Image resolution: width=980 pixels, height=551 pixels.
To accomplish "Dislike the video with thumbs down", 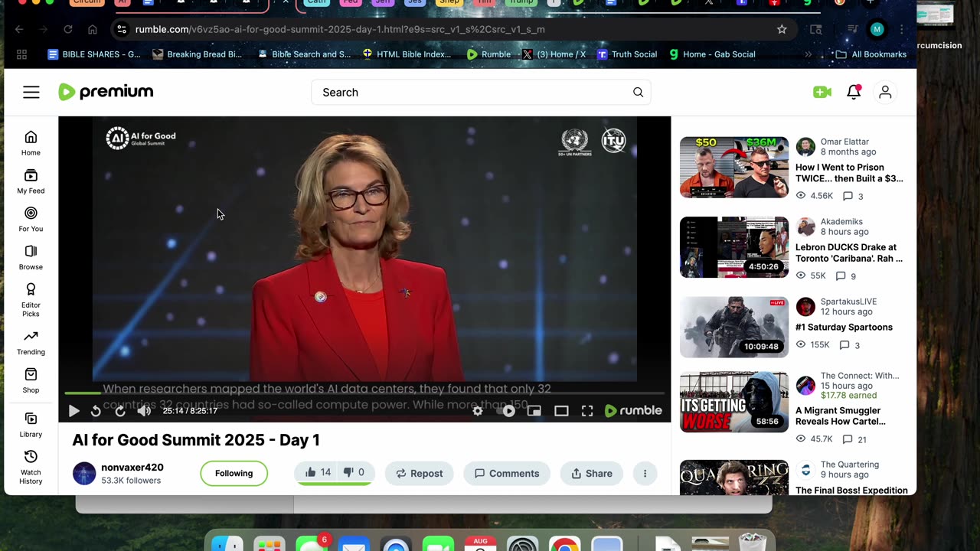I will (354, 473).
